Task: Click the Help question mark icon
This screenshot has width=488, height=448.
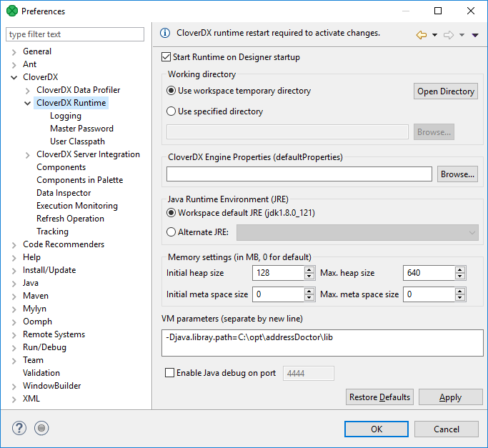Action: click(19, 428)
